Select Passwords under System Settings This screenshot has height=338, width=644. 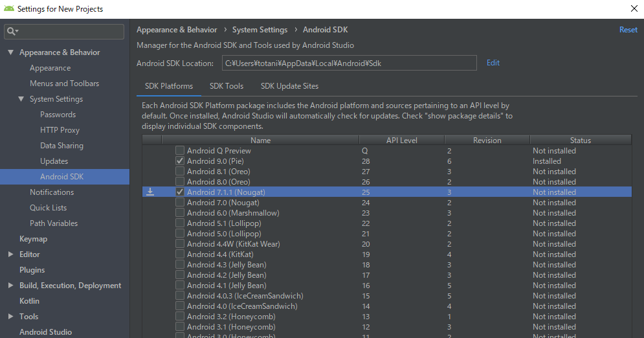(x=58, y=115)
